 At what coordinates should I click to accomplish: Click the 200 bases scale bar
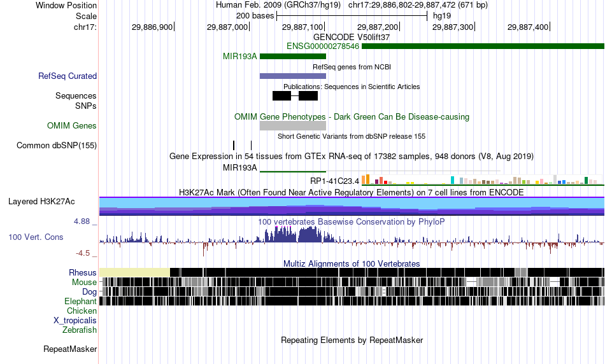coord(352,16)
